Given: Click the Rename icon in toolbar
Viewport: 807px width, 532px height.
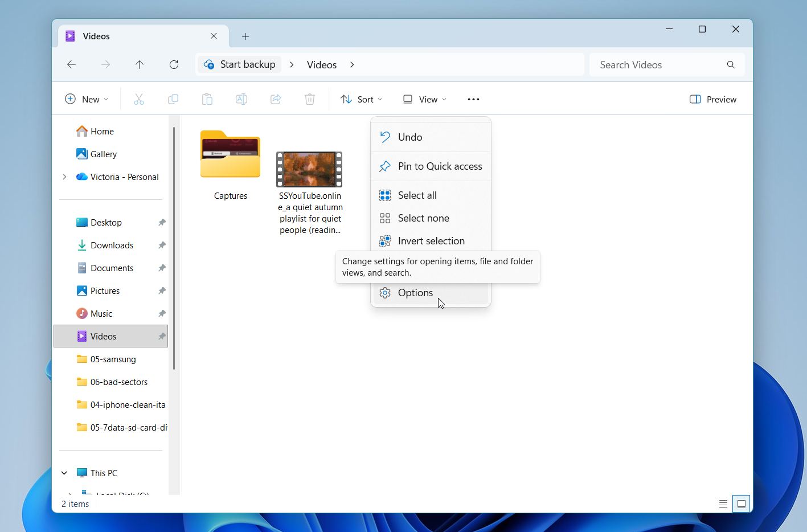Looking at the screenshot, I should [x=241, y=99].
